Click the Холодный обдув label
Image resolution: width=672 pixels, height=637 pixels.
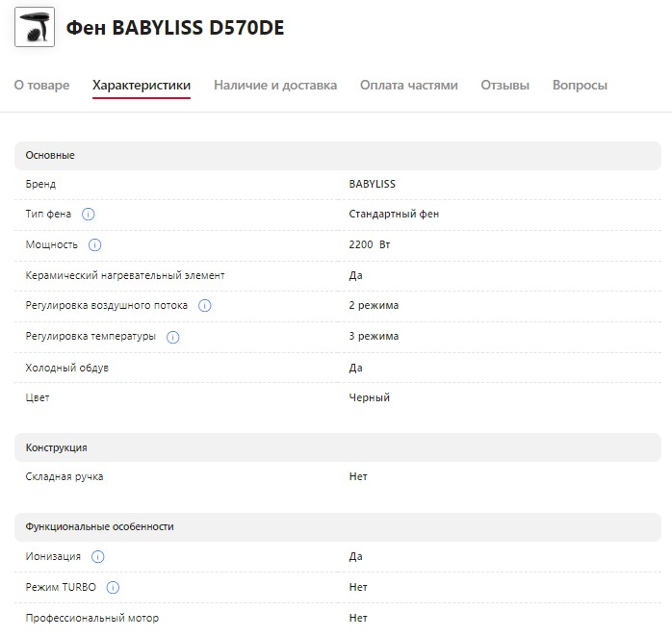[x=66, y=368]
